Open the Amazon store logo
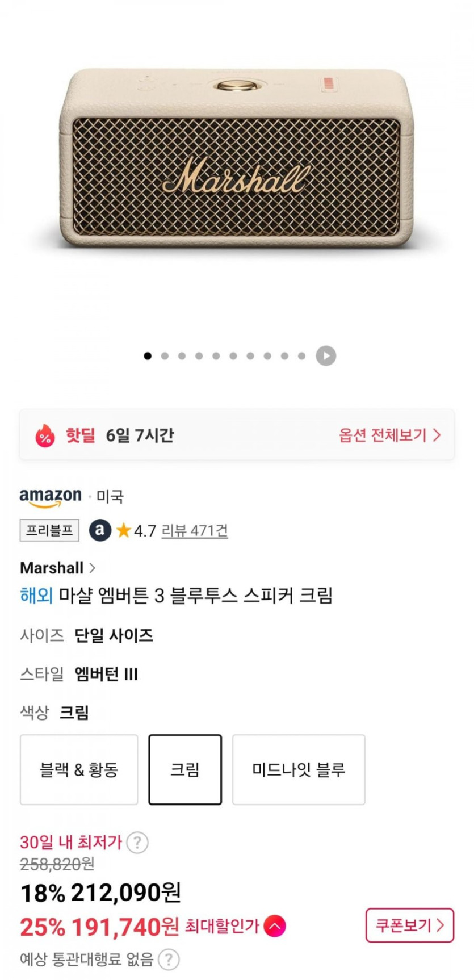 pos(51,497)
